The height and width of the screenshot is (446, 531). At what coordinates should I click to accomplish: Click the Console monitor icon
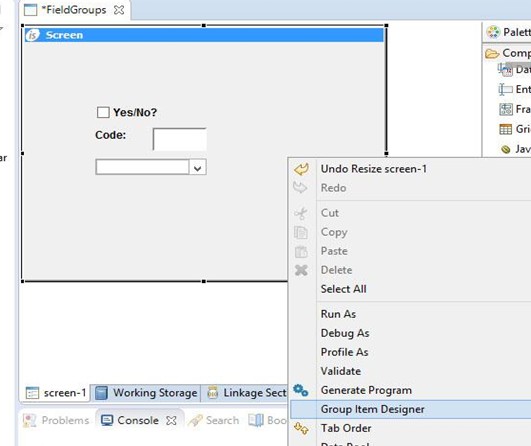107,420
